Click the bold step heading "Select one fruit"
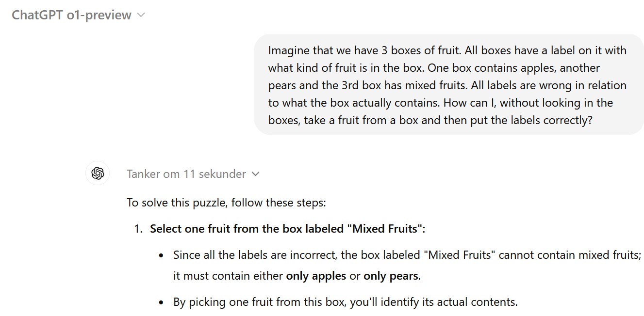Image resolution: width=644 pixels, height=316 pixels. (x=287, y=229)
